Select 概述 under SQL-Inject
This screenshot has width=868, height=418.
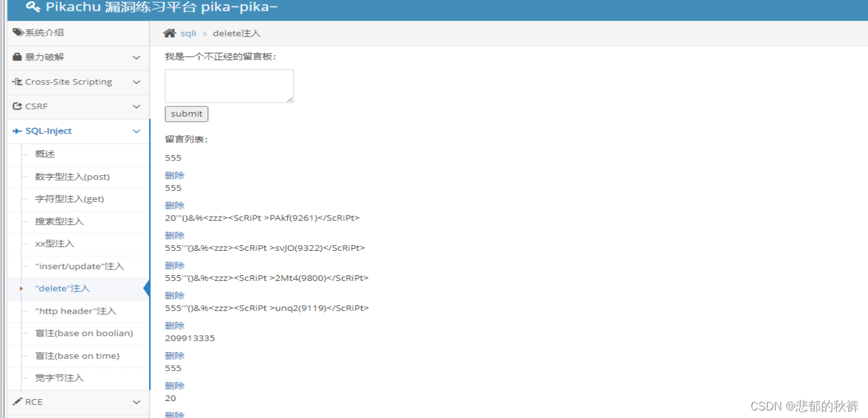pyautogui.click(x=47, y=154)
